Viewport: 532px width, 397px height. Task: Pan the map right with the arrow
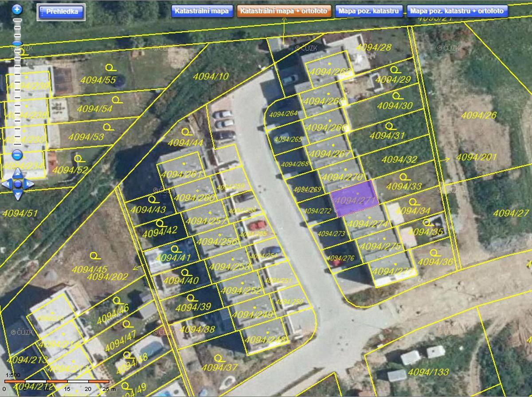point(28,183)
